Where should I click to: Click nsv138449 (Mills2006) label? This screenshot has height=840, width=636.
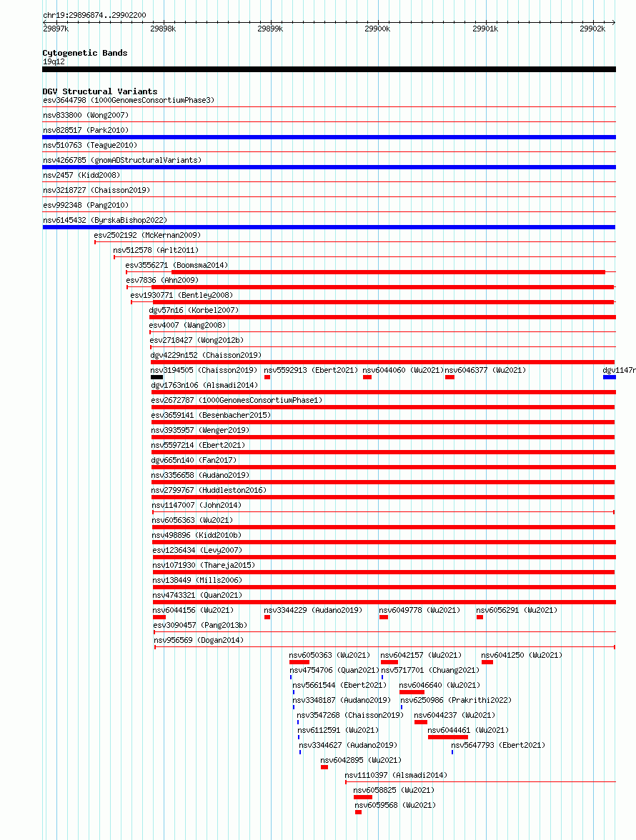tap(197, 580)
